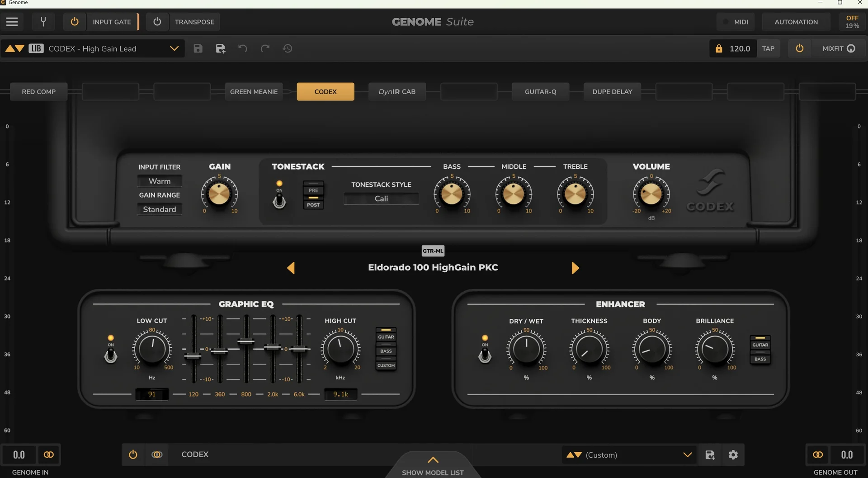Select the RED COMP slot
Screen dimensions: 868x478
(39, 91)
